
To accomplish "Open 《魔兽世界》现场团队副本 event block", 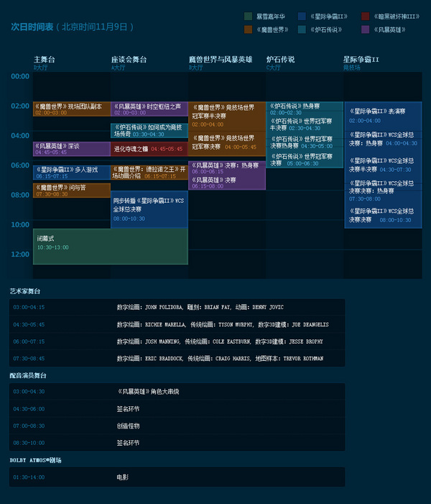I will click(71, 109).
